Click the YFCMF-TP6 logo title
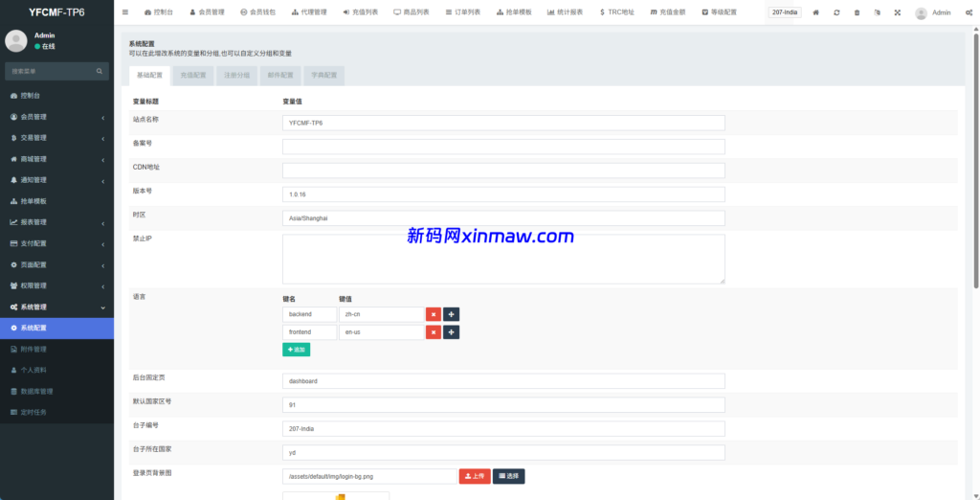This screenshot has height=500, width=980. (x=56, y=11)
